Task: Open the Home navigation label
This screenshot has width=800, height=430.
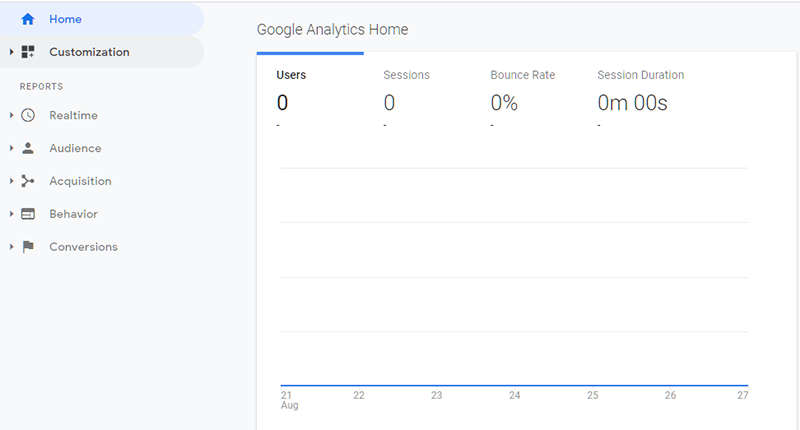Action: 65,19
